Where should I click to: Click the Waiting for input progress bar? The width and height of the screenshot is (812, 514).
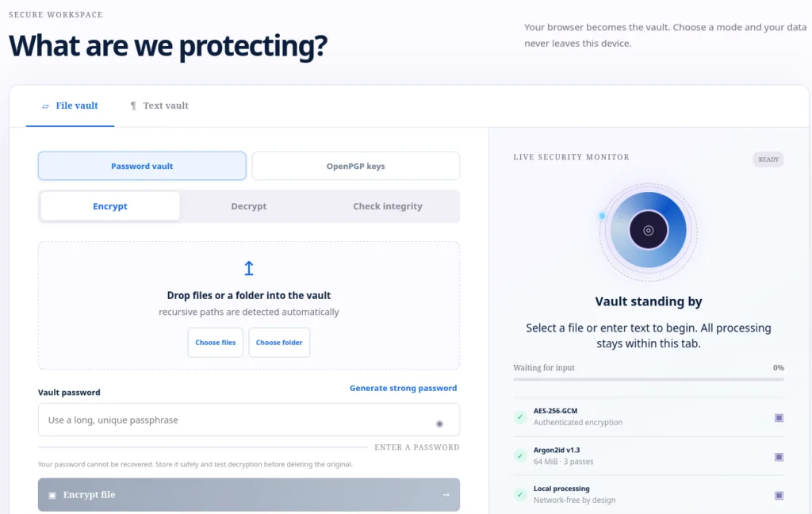point(649,379)
